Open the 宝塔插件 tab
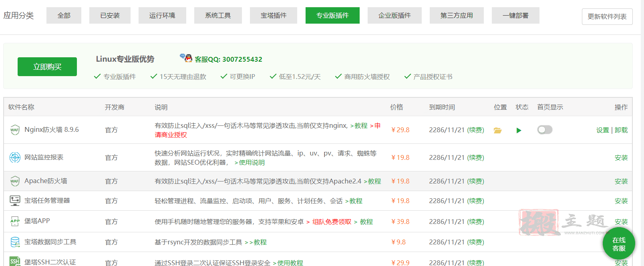 point(274,15)
